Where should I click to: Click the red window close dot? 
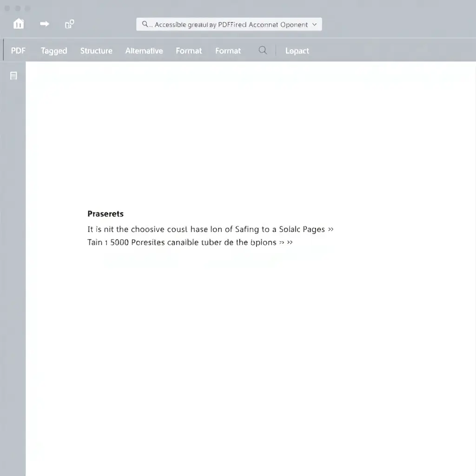click(x=7, y=8)
